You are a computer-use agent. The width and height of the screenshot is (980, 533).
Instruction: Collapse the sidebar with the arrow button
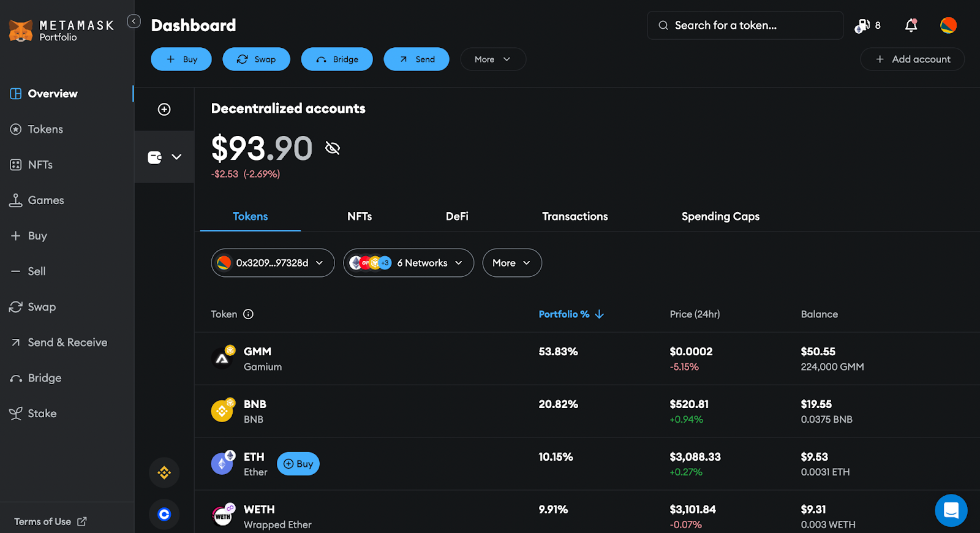tap(134, 21)
